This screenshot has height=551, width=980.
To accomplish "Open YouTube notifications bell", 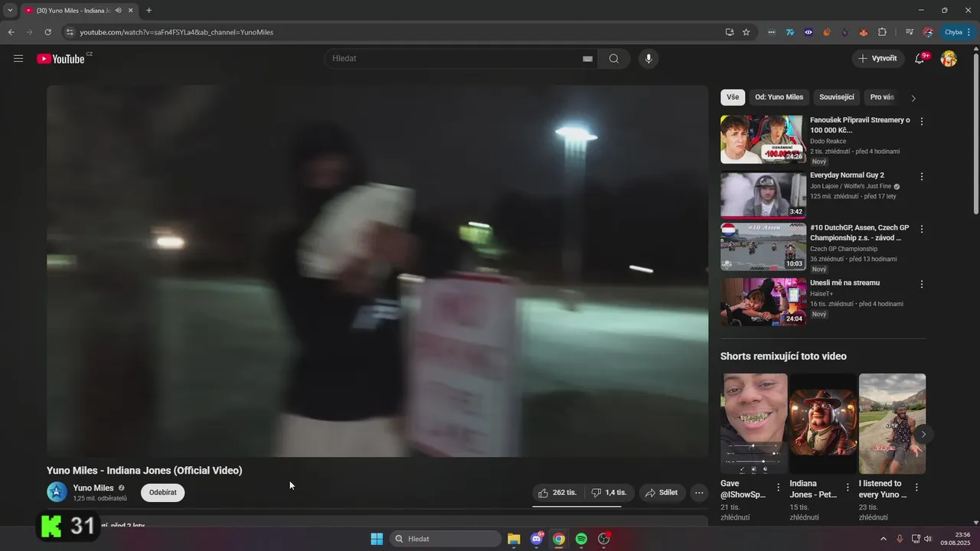I will point(920,59).
